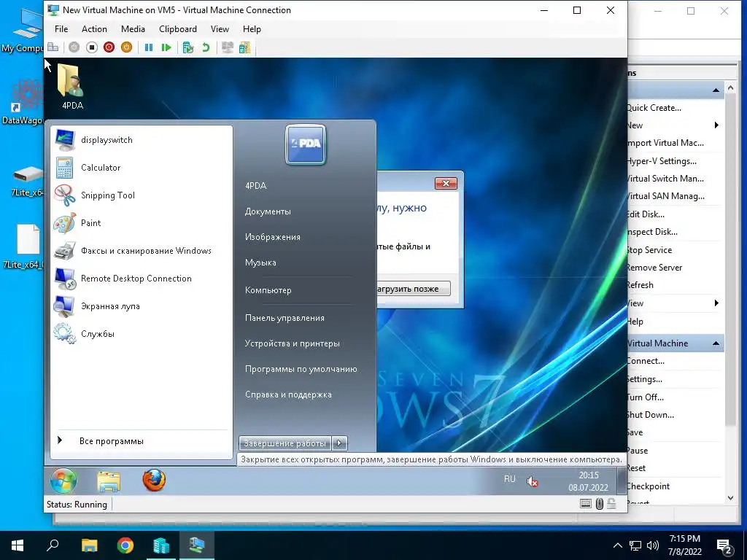Launch displayswitch from the Start menu
747x560 pixels.
[x=142, y=140]
